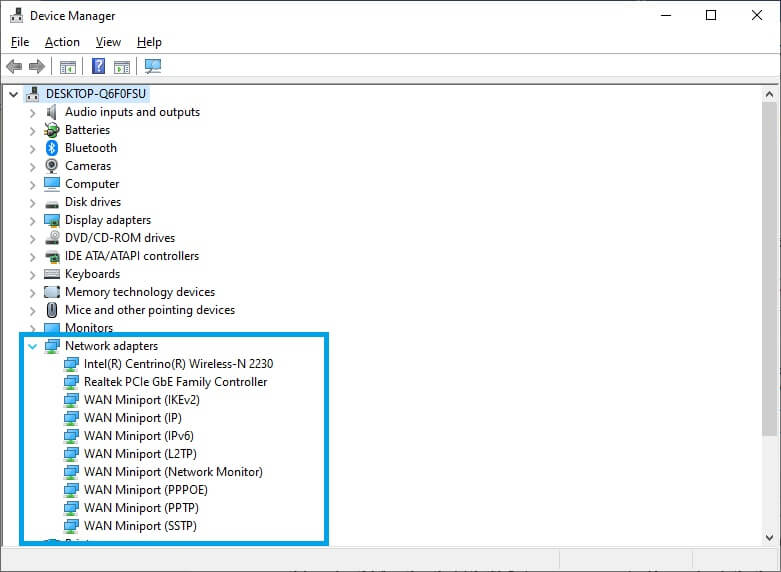
Task: Expand the Keyboards category chevron
Action: 32,275
